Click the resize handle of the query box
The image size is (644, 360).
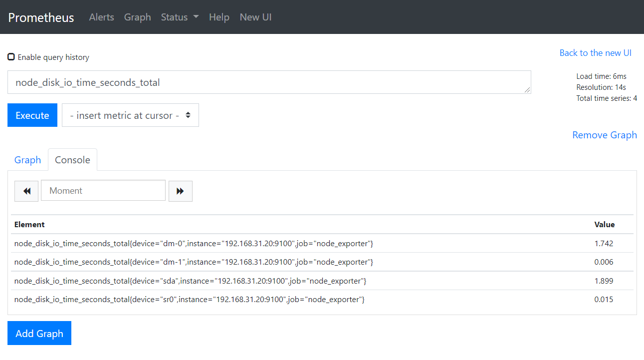click(x=528, y=90)
